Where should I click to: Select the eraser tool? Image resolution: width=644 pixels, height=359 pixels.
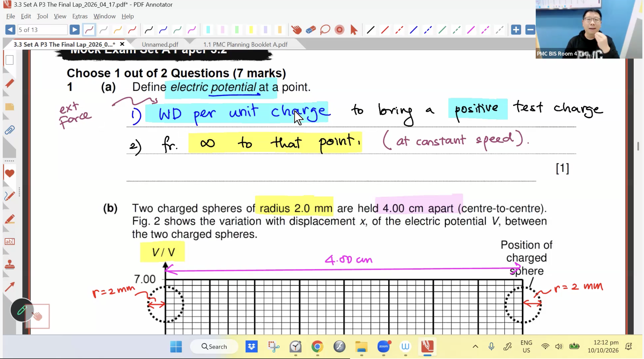click(311, 30)
